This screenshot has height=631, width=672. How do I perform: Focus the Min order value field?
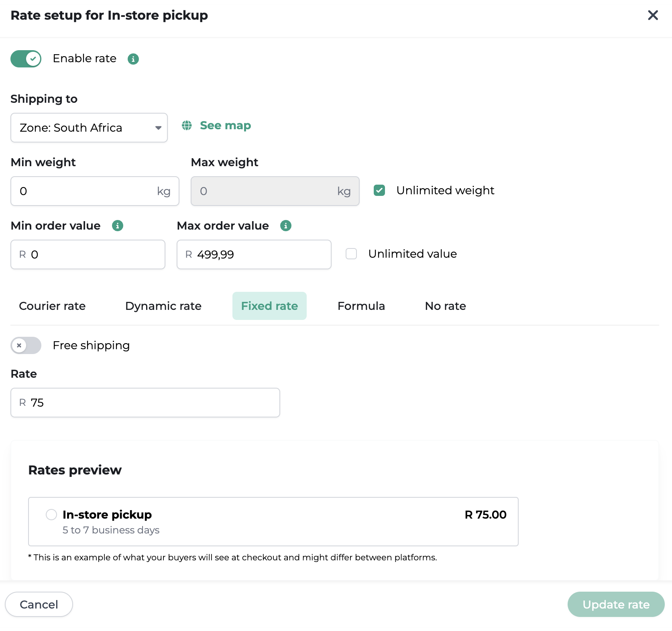point(88,254)
